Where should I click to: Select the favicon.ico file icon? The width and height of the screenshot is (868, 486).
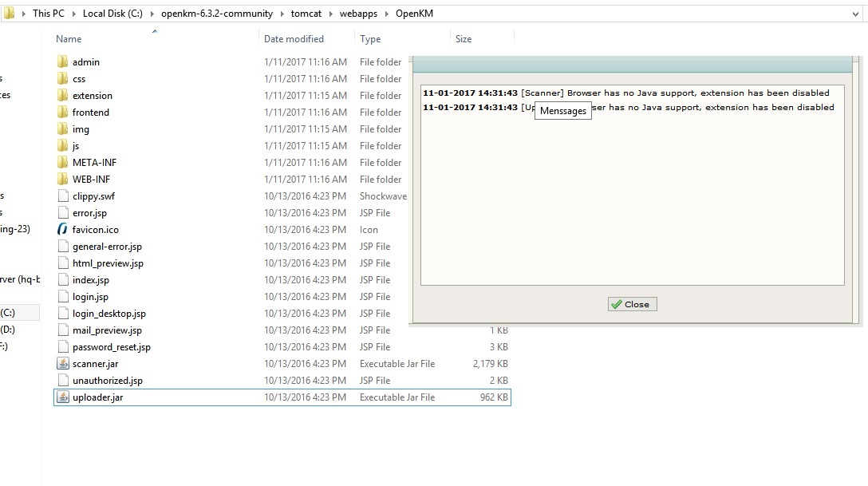[x=63, y=230]
